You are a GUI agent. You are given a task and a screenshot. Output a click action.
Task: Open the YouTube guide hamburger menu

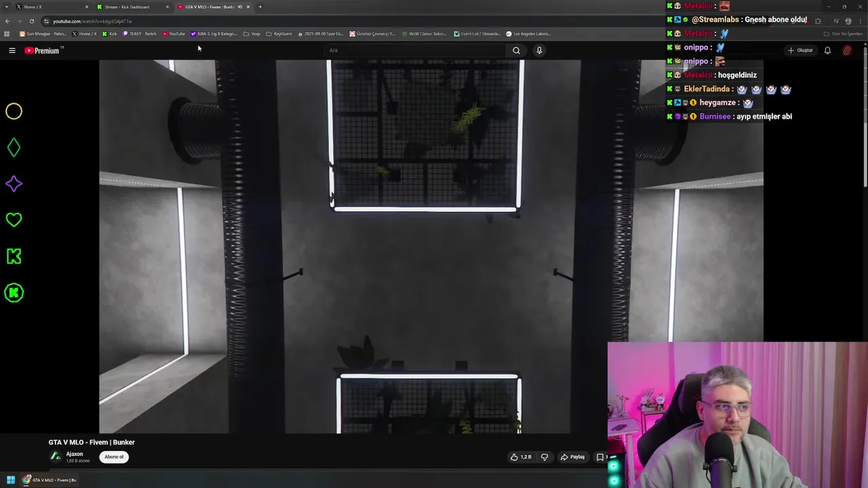12,50
